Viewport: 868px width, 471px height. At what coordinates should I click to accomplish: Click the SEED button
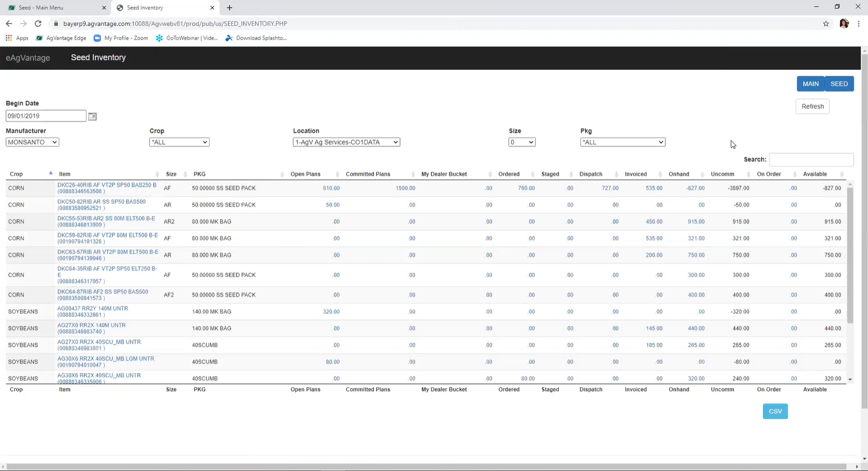click(x=839, y=84)
